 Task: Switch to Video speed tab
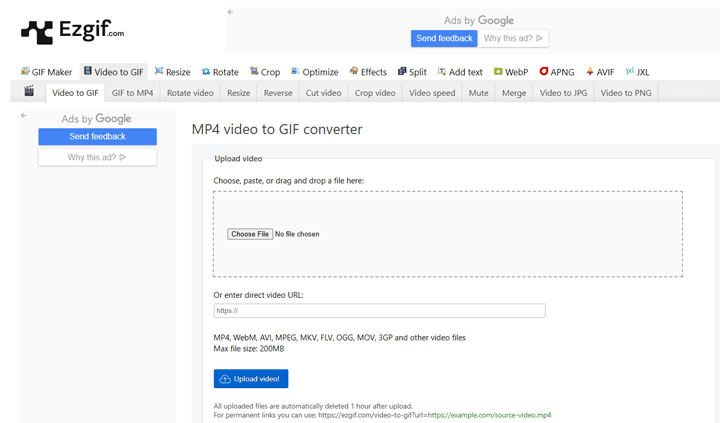(432, 93)
